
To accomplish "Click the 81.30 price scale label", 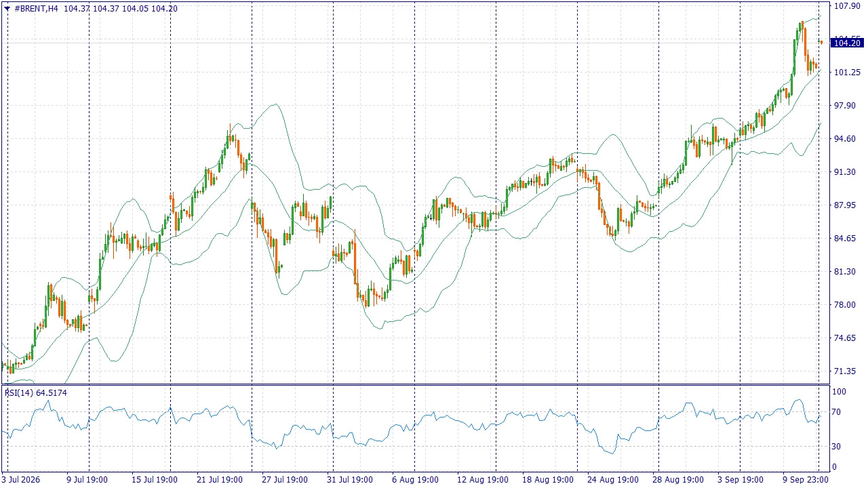I will click(847, 272).
